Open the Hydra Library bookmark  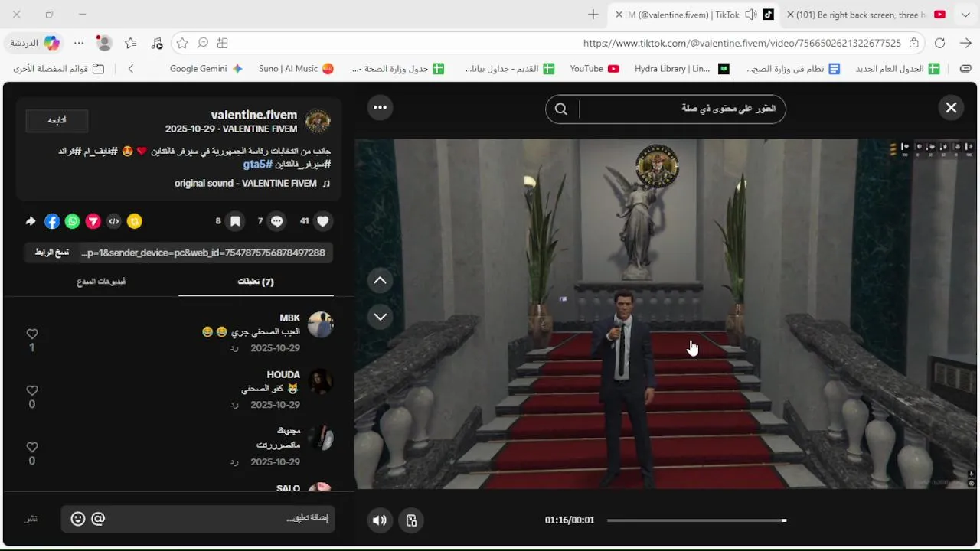point(682,69)
